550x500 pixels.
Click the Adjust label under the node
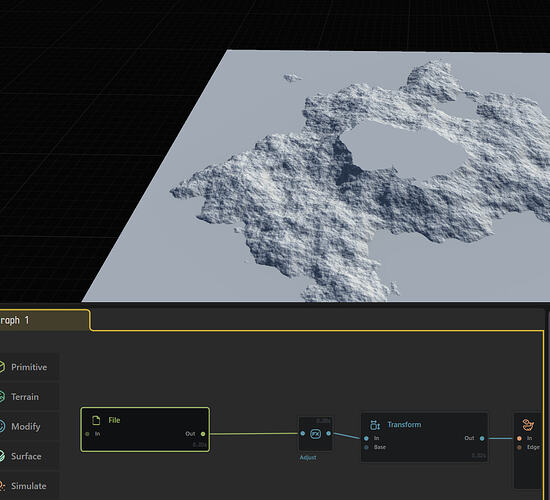click(308, 458)
